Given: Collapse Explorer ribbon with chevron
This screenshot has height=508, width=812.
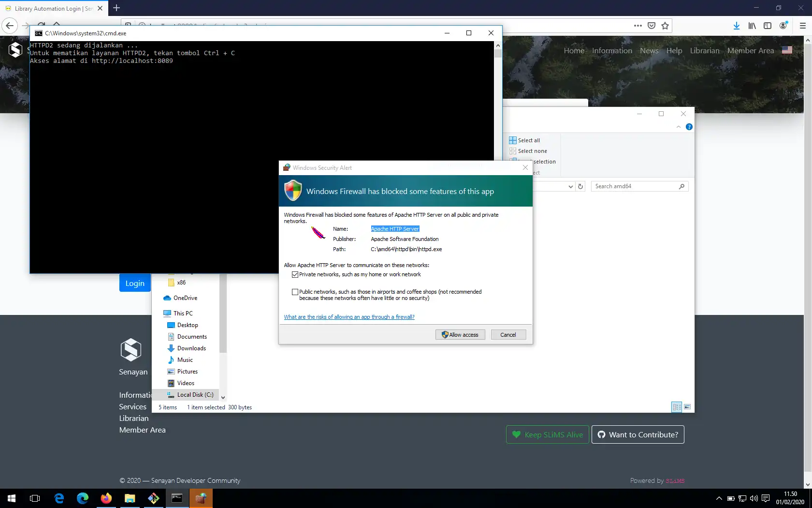Looking at the screenshot, I should [x=679, y=127].
